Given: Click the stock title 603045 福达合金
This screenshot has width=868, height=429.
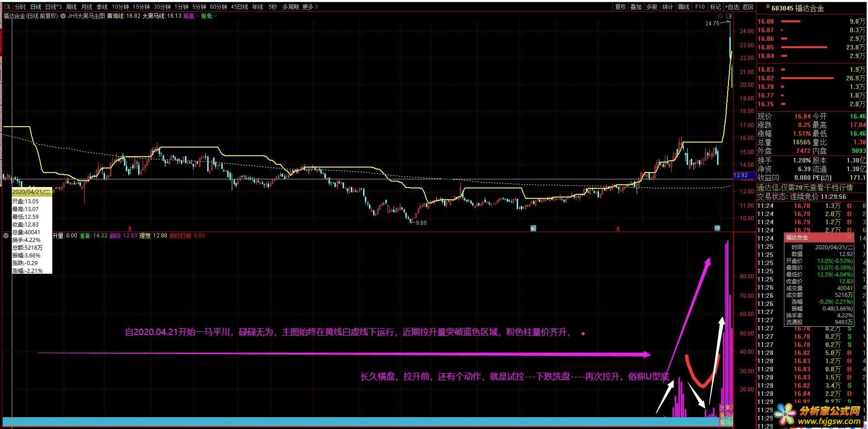Looking at the screenshot, I should pyautogui.click(x=798, y=8).
